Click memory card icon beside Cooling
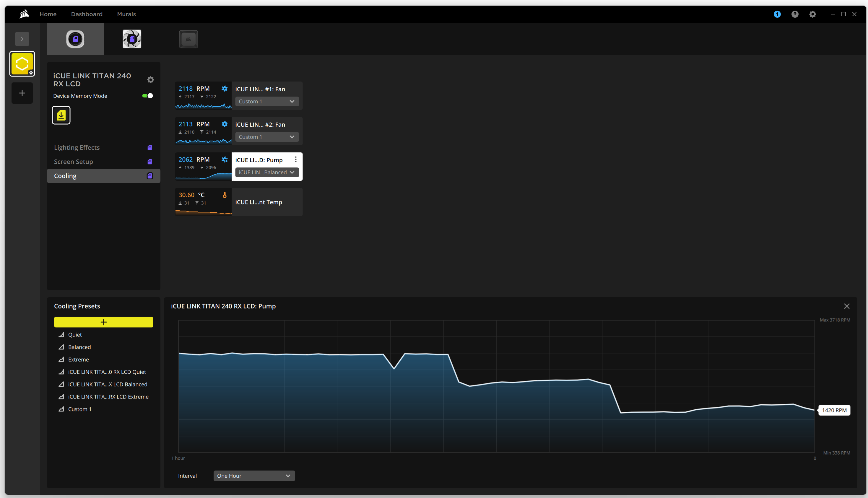 point(150,176)
